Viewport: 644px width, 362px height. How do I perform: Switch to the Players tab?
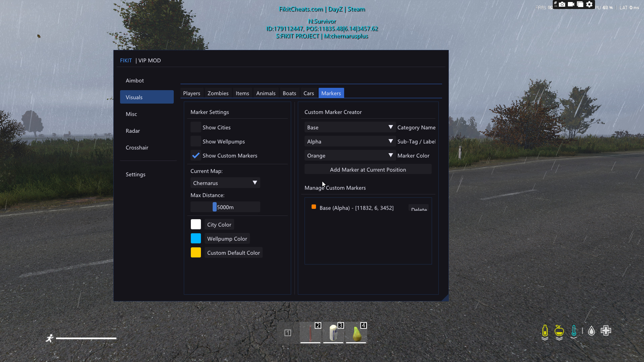(x=192, y=93)
